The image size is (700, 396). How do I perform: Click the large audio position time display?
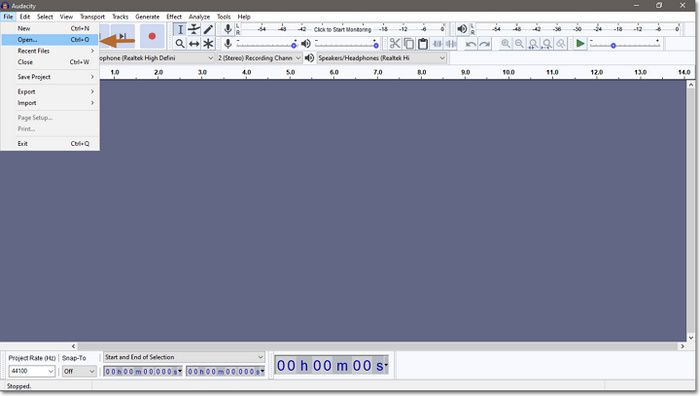click(331, 365)
